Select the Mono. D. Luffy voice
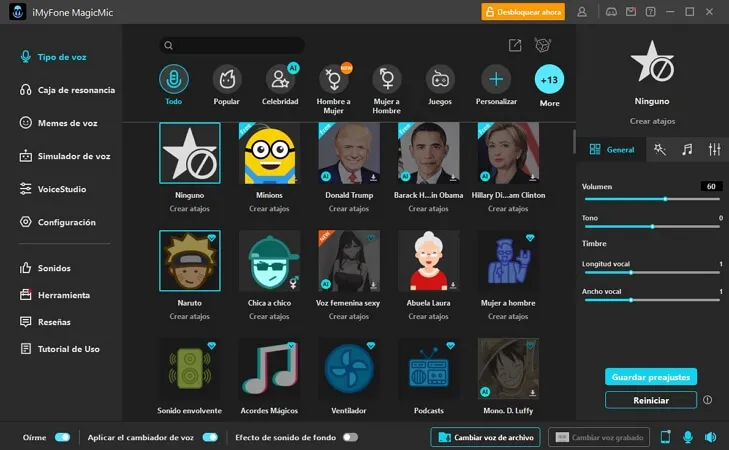 coord(508,369)
